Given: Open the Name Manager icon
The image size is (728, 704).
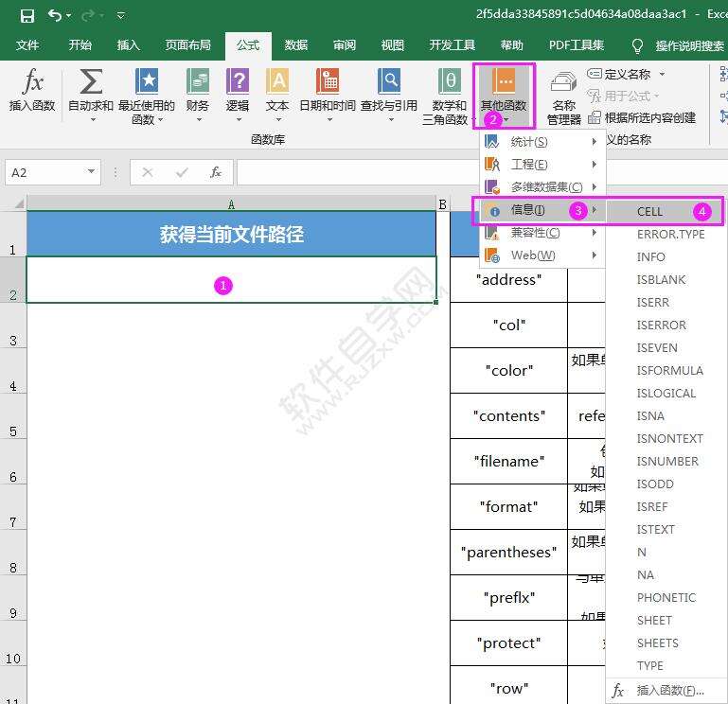Looking at the screenshot, I should point(563,85).
